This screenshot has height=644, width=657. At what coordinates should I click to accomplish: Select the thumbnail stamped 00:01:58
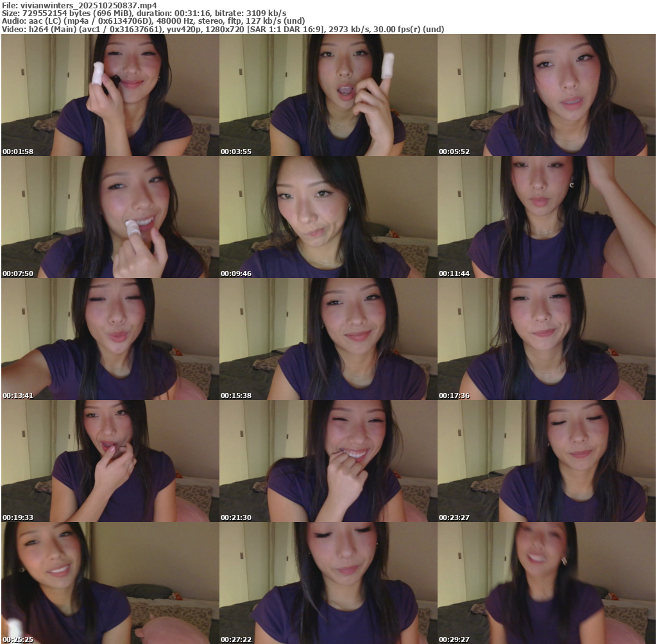click(x=110, y=95)
